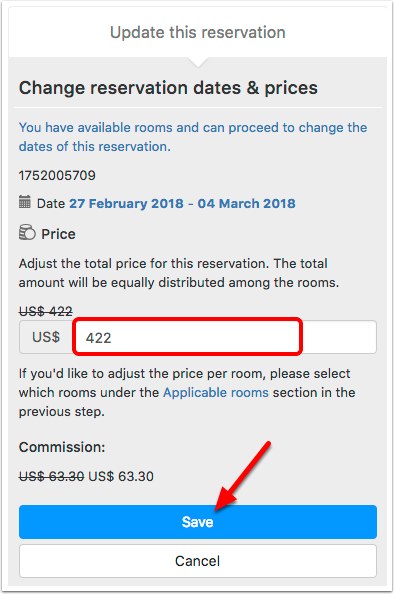Click the new US$ 63.30 commission value
Viewport: 394px width, 594px height.
121,476
